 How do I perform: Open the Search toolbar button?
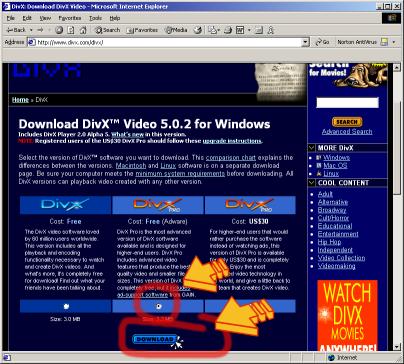coord(107,30)
